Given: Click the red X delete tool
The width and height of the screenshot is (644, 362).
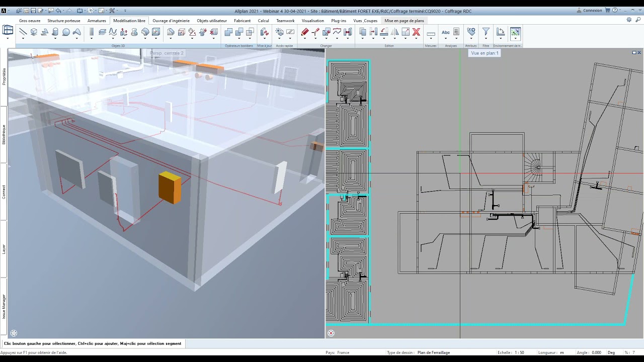Looking at the screenshot, I should coord(416,32).
